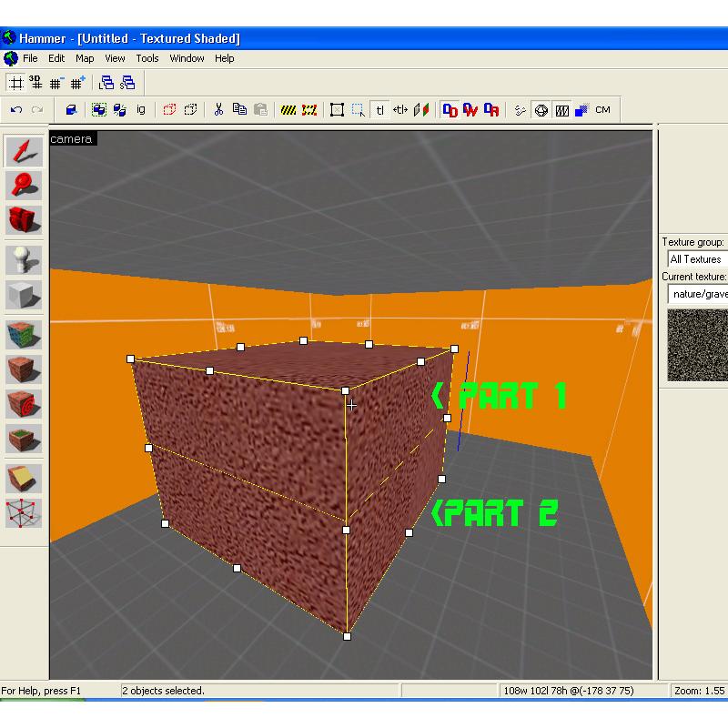Viewport: 728px width, 728px height.
Task: Activate the Clipping tool
Action: click(x=24, y=479)
